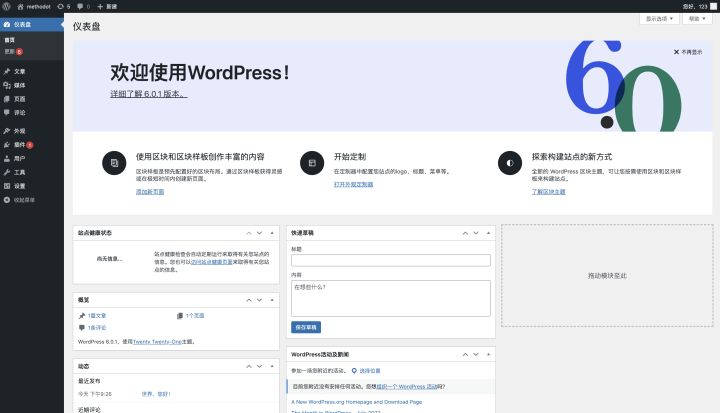Click the 仪表盘 dashboard gauge icon
This screenshot has width=720, height=413.
tap(7, 24)
